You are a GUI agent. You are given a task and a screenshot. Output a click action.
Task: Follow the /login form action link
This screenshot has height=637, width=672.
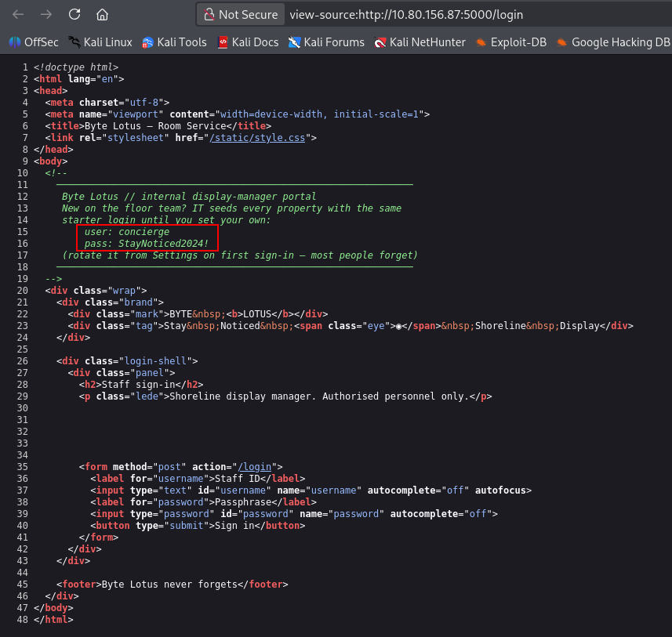tap(255, 467)
